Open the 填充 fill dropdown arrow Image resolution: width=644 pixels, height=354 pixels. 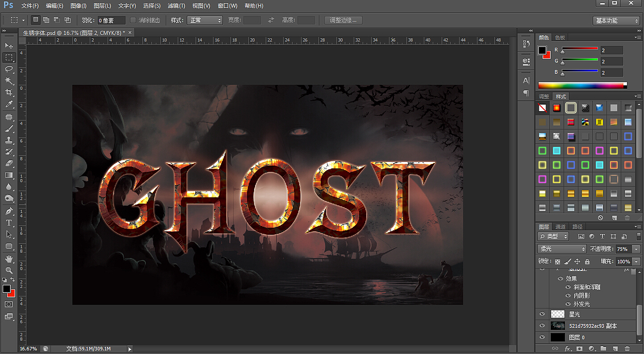pos(636,261)
